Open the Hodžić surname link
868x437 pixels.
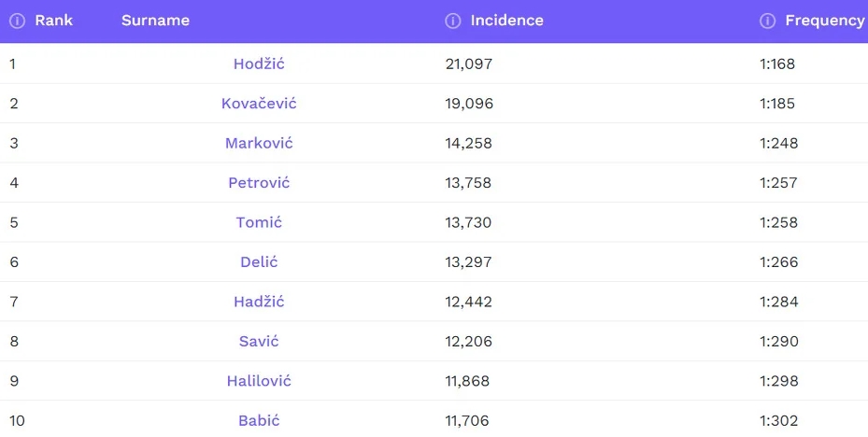click(x=259, y=64)
